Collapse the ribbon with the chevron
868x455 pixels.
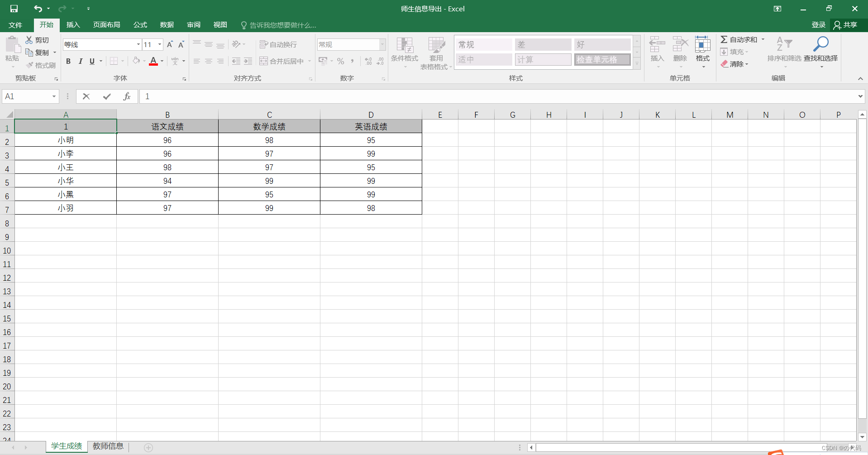click(860, 78)
